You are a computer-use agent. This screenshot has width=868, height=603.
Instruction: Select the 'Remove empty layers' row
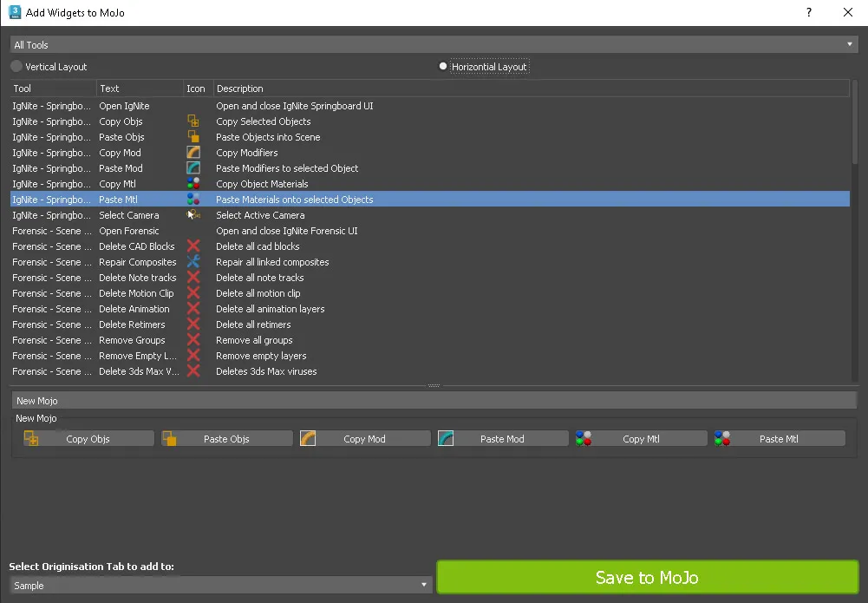429,355
